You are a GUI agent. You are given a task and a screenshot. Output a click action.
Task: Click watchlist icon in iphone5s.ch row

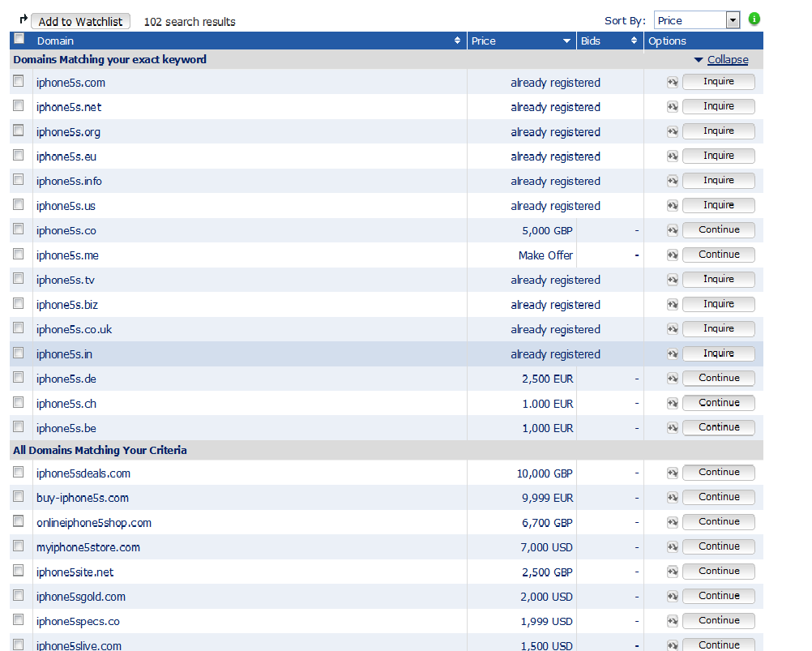[672, 404]
